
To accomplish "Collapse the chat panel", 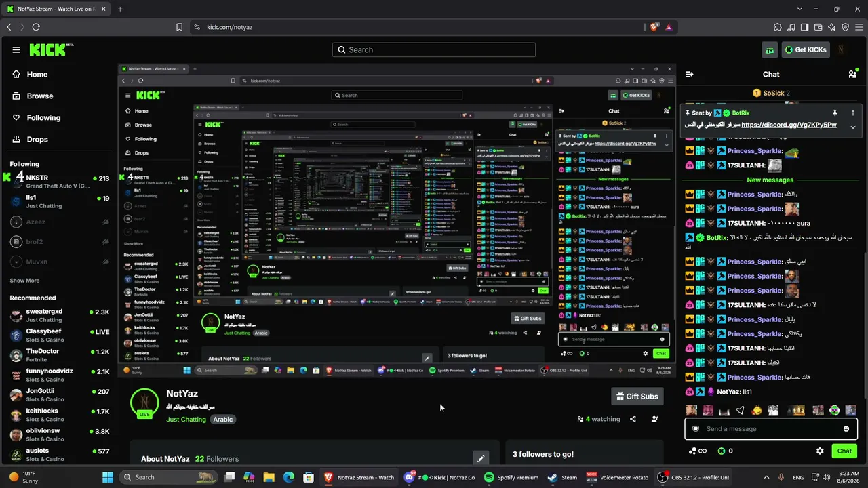I will [690, 74].
